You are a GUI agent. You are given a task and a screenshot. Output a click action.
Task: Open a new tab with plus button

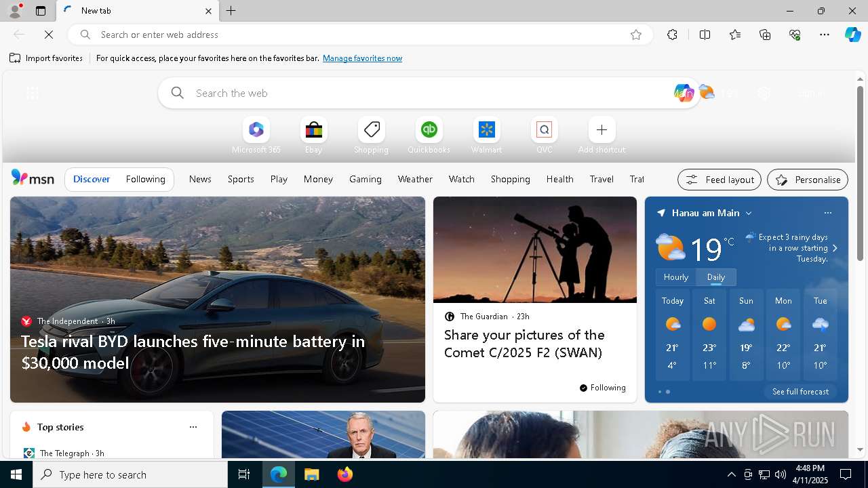(x=231, y=11)
